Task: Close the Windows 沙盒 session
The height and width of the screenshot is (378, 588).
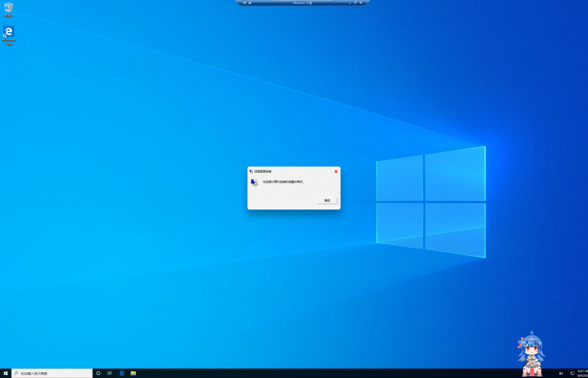Action: click(x=361, y=3)
